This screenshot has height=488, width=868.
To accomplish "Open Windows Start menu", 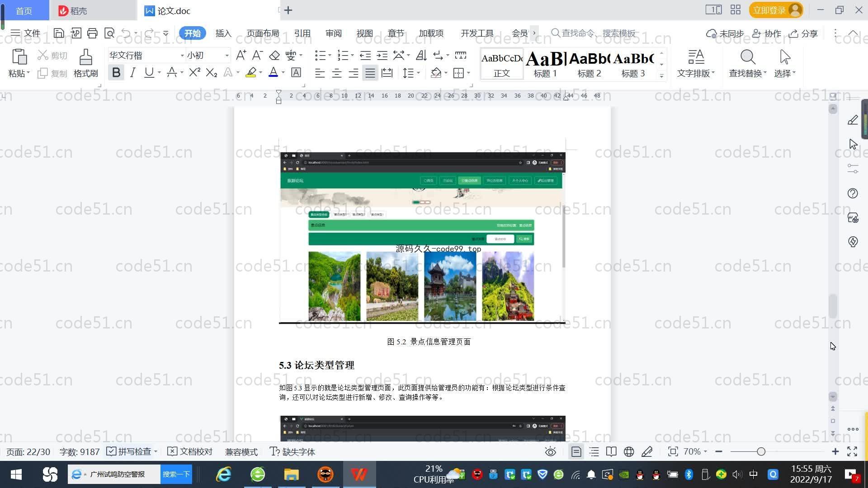I will 16,474.
